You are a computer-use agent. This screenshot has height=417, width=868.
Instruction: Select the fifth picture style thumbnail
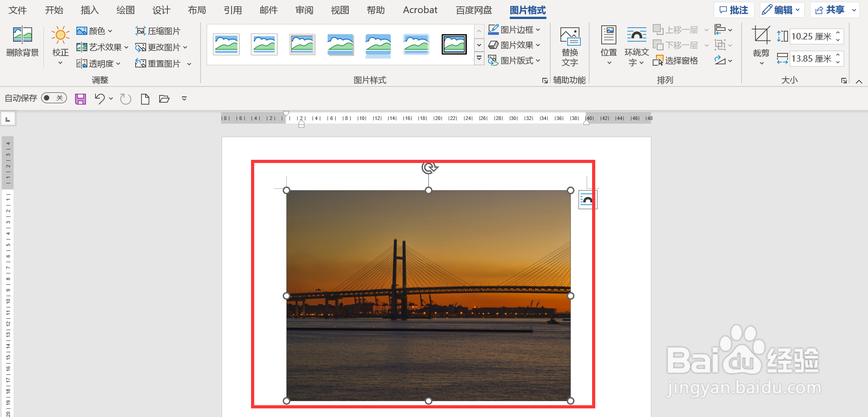pos(378,45)
